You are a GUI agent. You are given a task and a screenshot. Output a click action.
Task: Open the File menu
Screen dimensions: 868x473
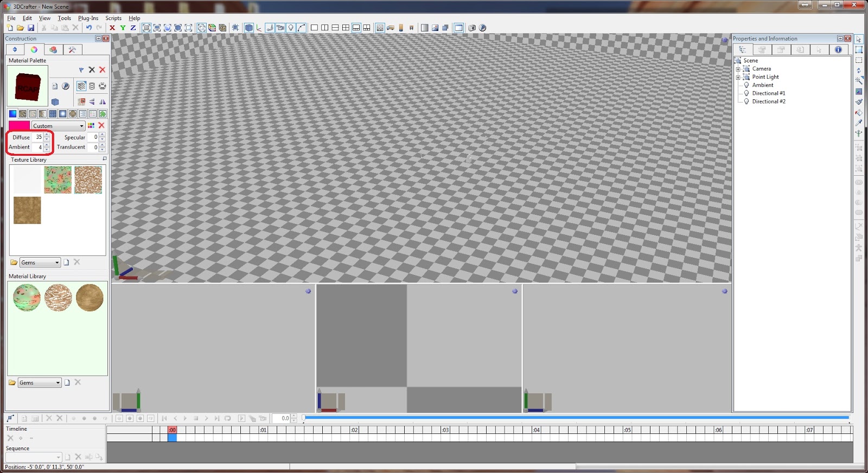click(11, 18)
